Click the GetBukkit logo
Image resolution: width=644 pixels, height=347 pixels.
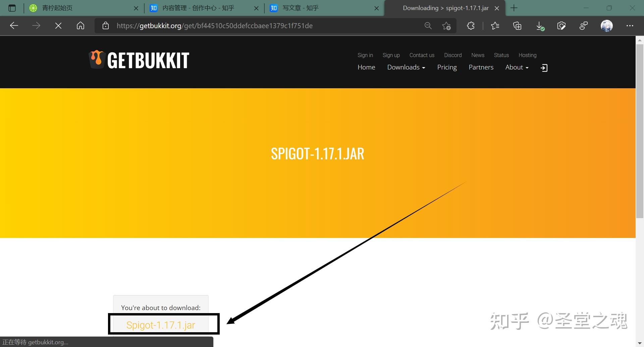pos(139,60)
